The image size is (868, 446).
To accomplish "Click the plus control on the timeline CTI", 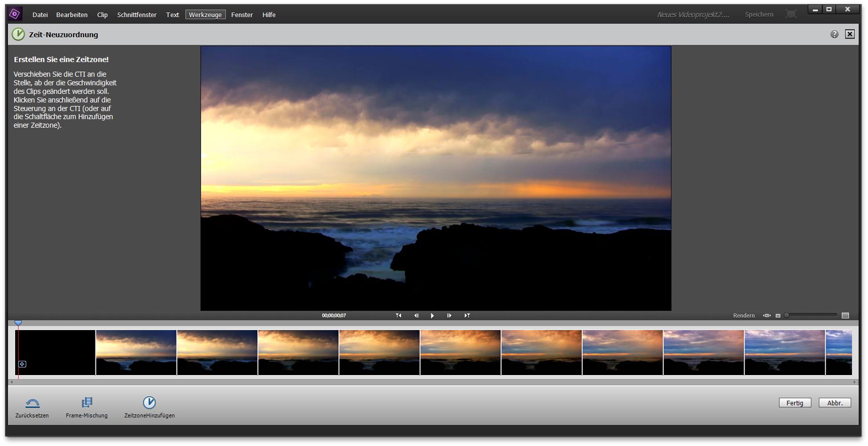I will click(22, 364).
